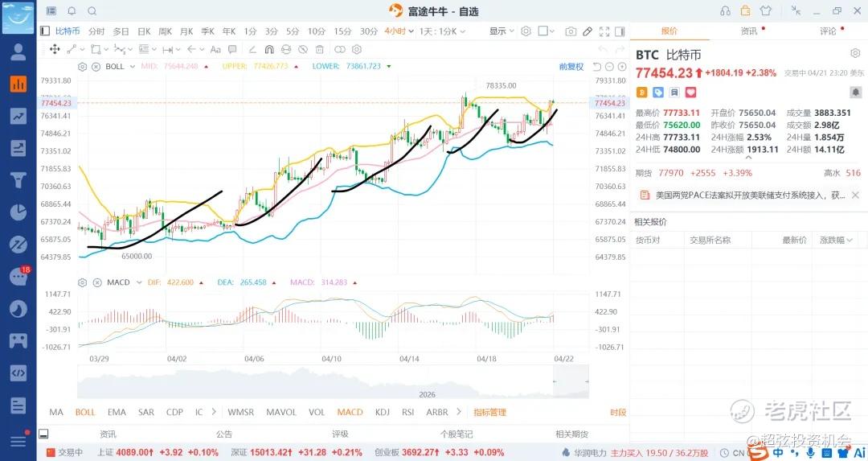Select the 日K timeframe tab
The image size is (868, 461).
pos(145,31)
